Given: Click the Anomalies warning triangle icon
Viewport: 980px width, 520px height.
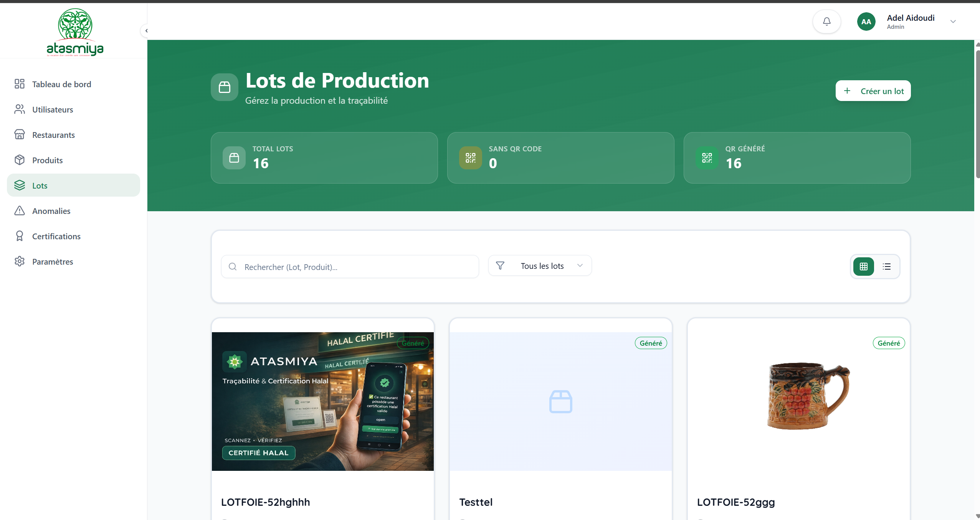Looking at the screenshot, I should tap(20, 211).
